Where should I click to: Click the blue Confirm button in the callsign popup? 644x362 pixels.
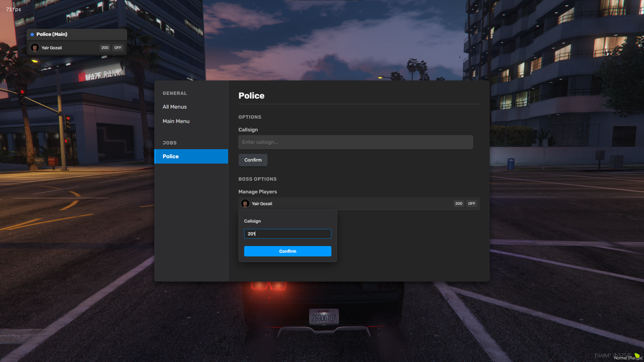coord(287,251)
